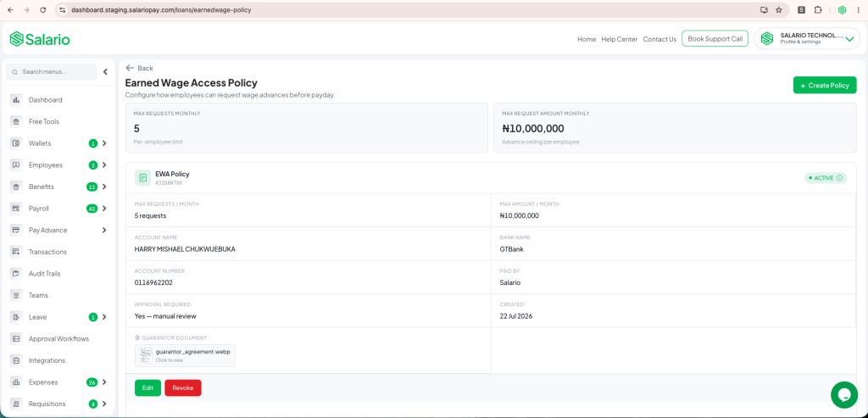This screenshot has height=418, width=868.
Task: Click the red Revoke button
Action: tap(183, 387)
